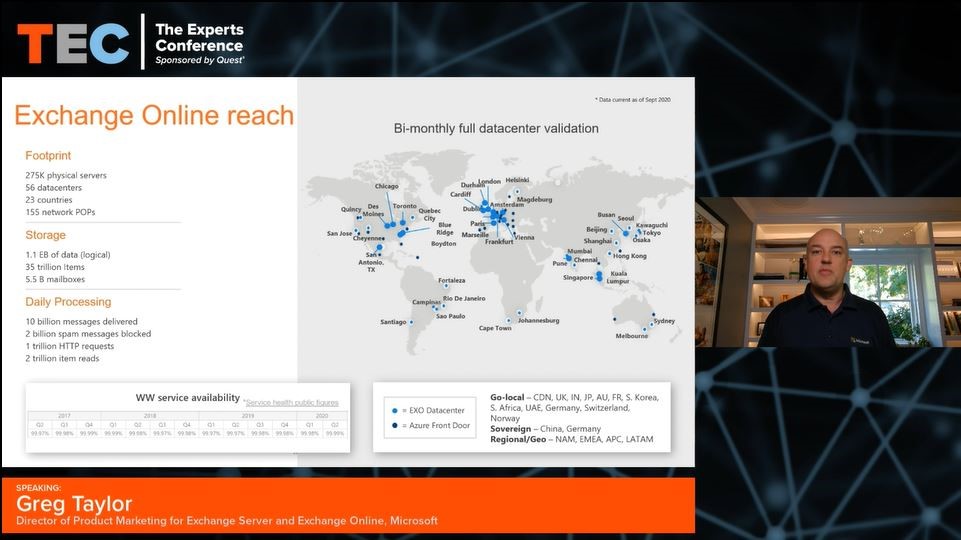The width and height of the screenshot is (961, 540).
Task: Click the 'Sydney' map label
Action: [x=664, y=321]
